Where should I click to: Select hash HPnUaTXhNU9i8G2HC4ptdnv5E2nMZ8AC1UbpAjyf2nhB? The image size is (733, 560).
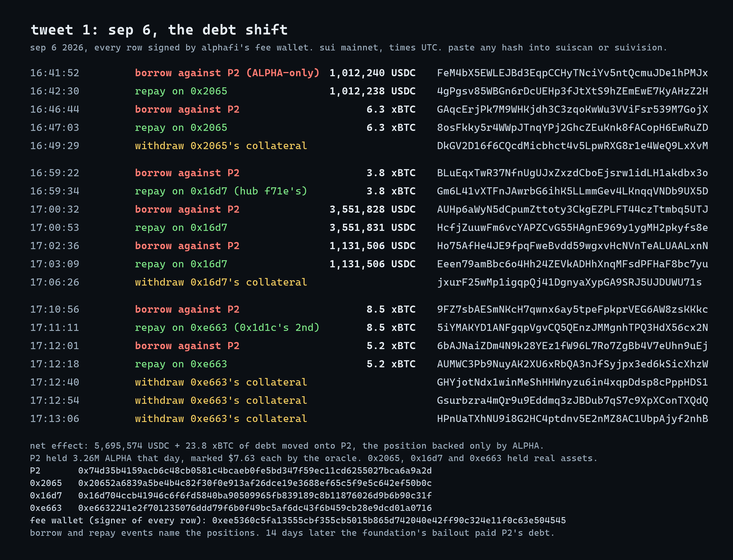click(x=572, y=419)
